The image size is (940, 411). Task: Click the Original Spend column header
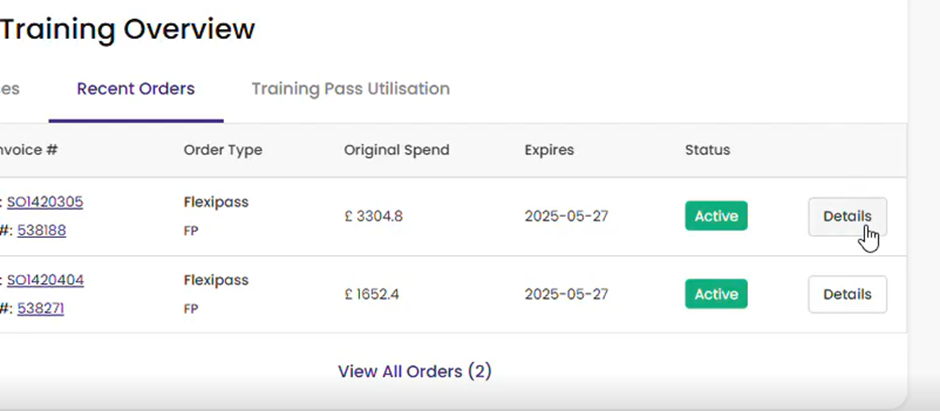coord(396,150)
